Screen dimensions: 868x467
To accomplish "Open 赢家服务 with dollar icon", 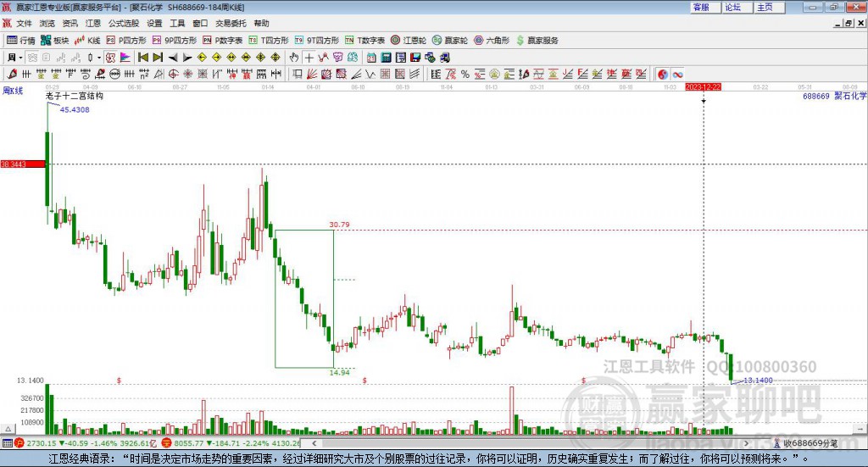I will tap(537, 41).
